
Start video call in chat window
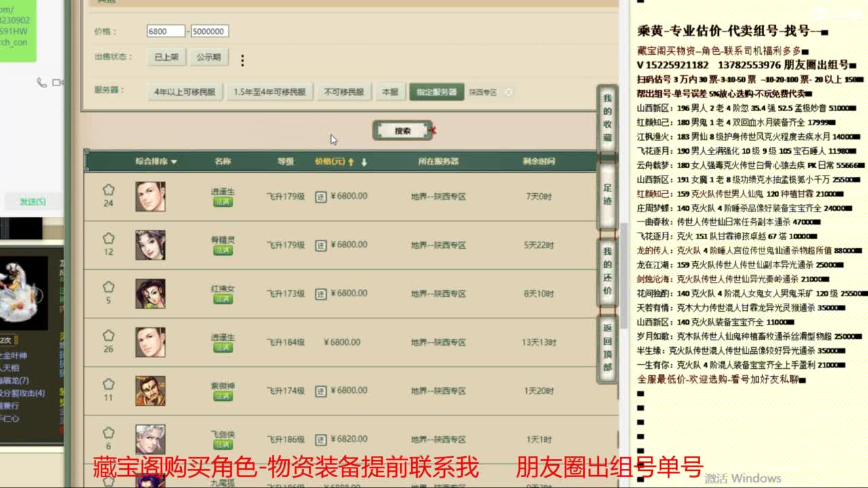58,83
